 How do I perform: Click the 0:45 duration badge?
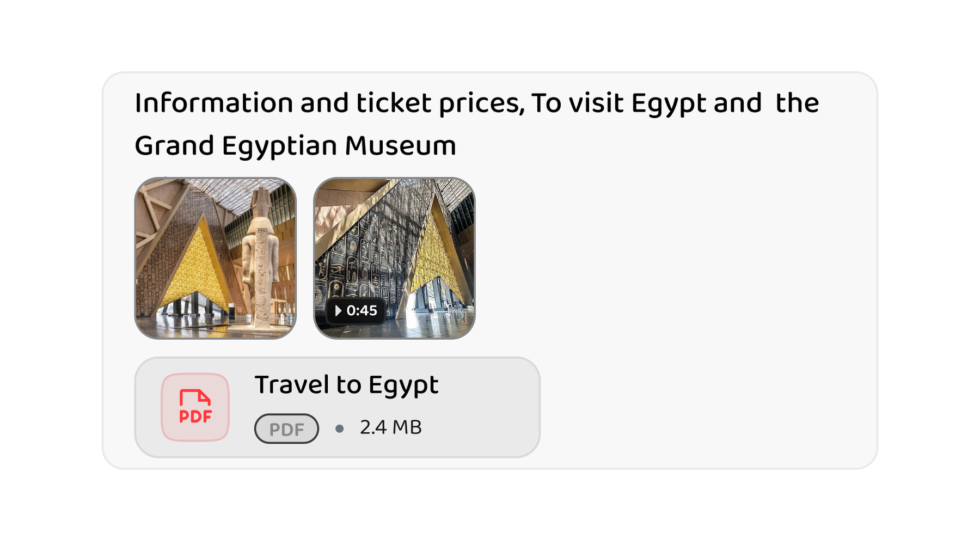[356, 311]
